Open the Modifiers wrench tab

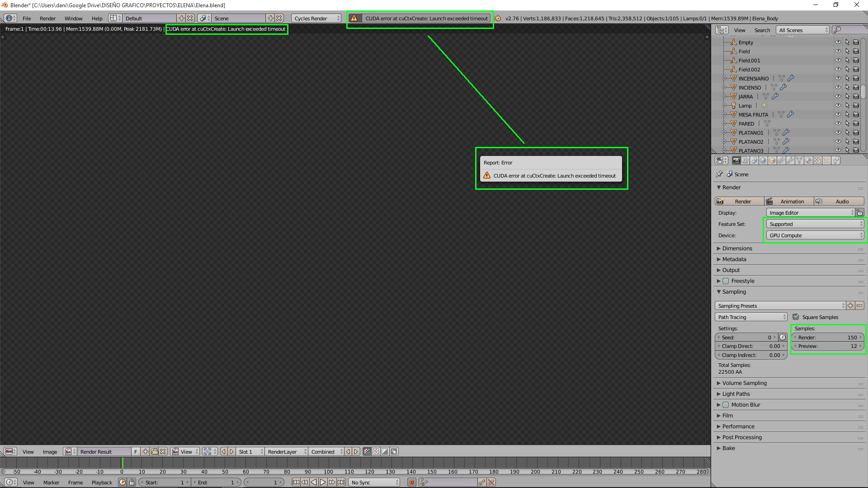point(790,160)
